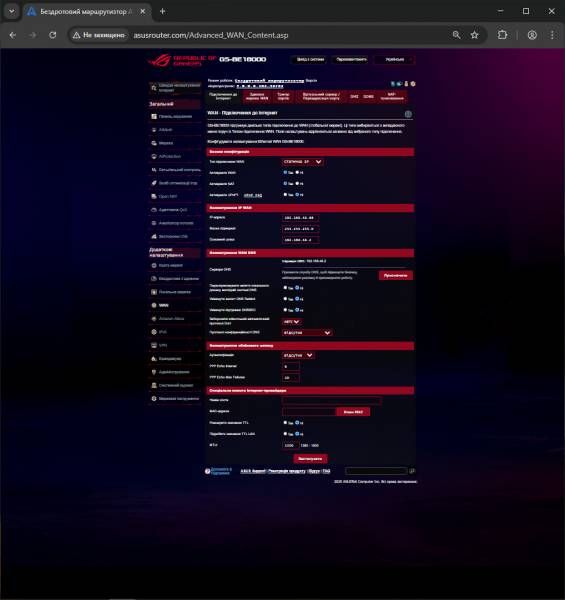Viewport: 565px width, 600px height.
Task: Open USB Application sidebar icon
Action: [x=154, y=236]
